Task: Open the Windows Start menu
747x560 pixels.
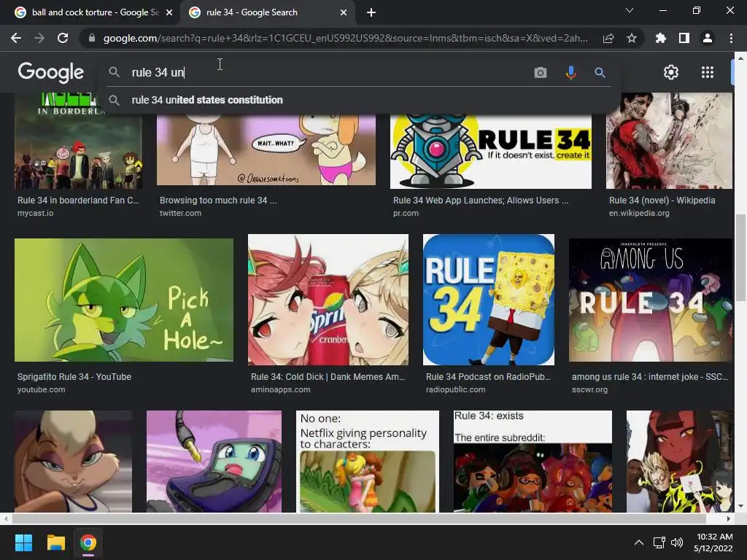Action: click(23, 542)
